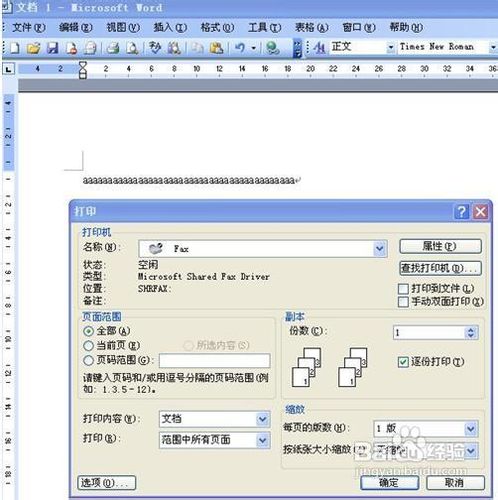The image size is (498, 500).
Task: Click the Undo arrow icon
Action: (240, 48)
